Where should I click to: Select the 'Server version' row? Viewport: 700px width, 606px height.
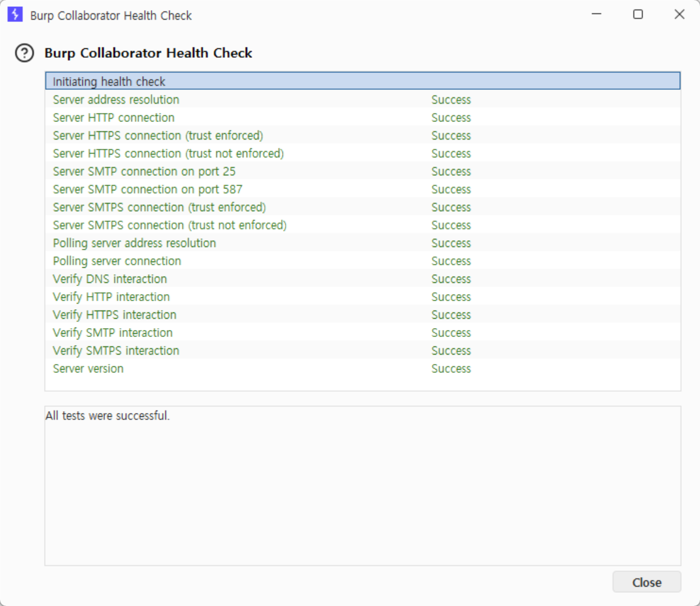point(363,368)
